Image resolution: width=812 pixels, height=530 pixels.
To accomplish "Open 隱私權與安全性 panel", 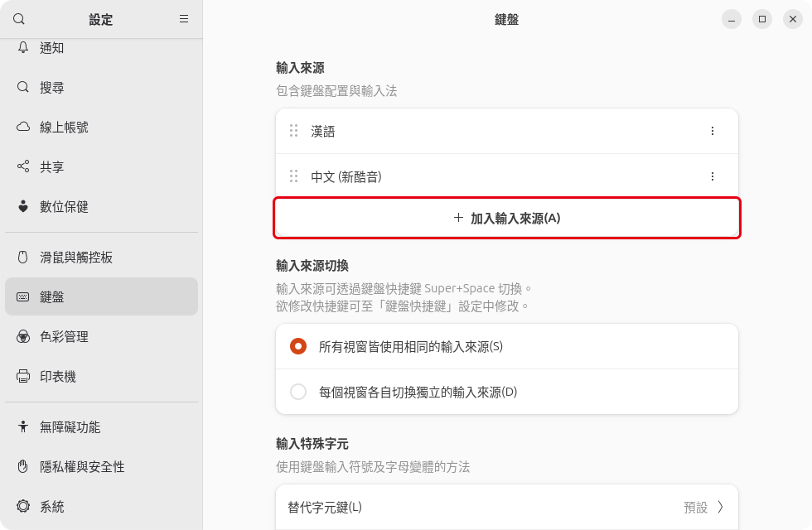I will pyautogui.click(x=101, y=466).
